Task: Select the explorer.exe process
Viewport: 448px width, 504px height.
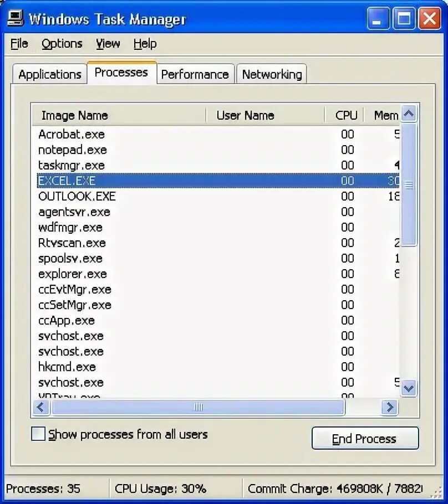Action: tap(218, 274)
